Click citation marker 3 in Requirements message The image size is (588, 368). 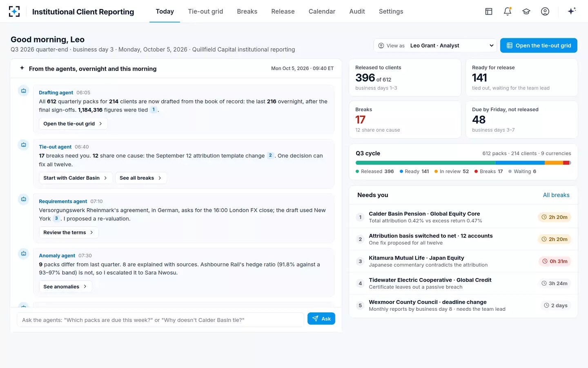point(56,218)
